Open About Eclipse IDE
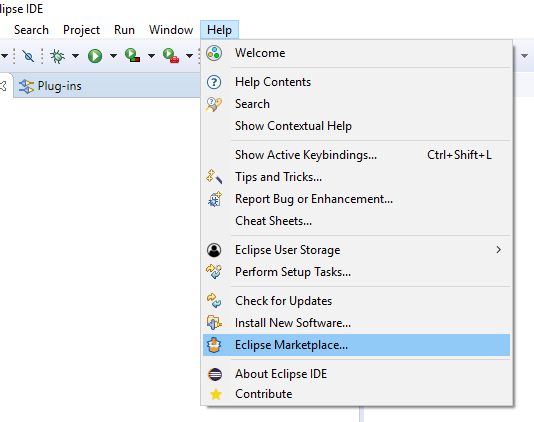Screen dimensions: 534x422 click(356, 374)
